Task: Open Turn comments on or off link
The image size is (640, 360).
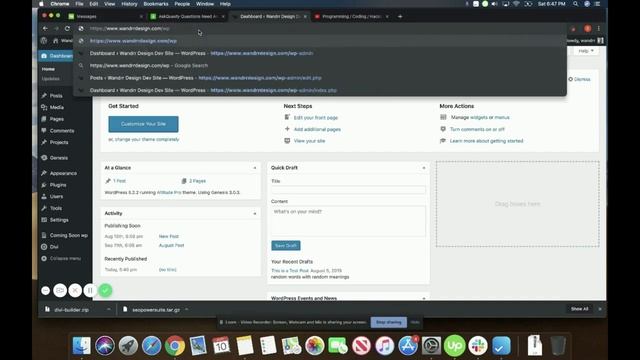Action: tap(477, 129)
